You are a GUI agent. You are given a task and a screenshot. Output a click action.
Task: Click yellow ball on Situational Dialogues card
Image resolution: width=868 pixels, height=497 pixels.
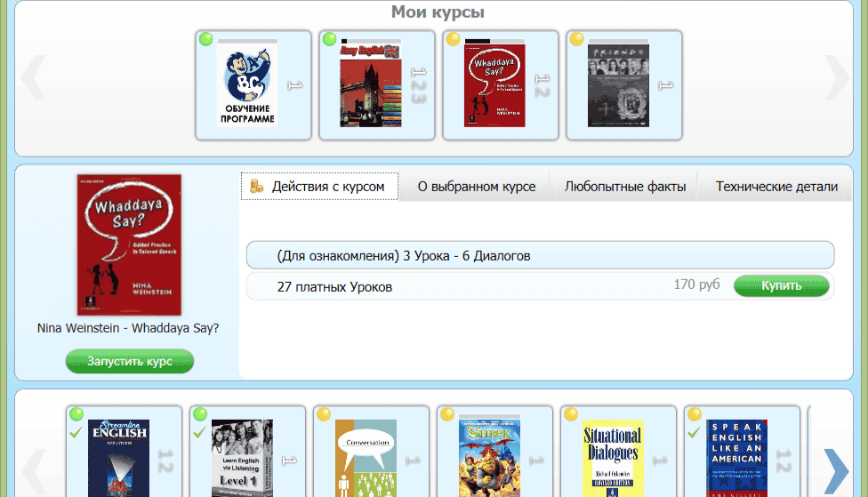[571, 414]
